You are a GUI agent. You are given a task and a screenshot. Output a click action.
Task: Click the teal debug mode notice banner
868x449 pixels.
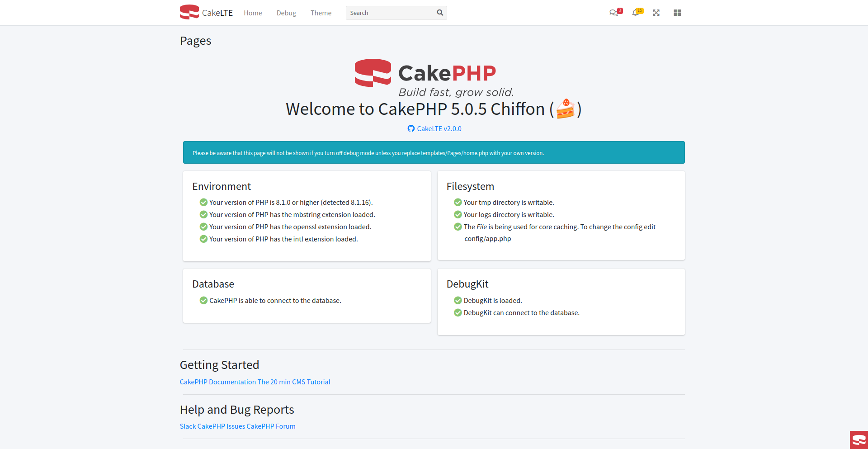pos(434,152)
